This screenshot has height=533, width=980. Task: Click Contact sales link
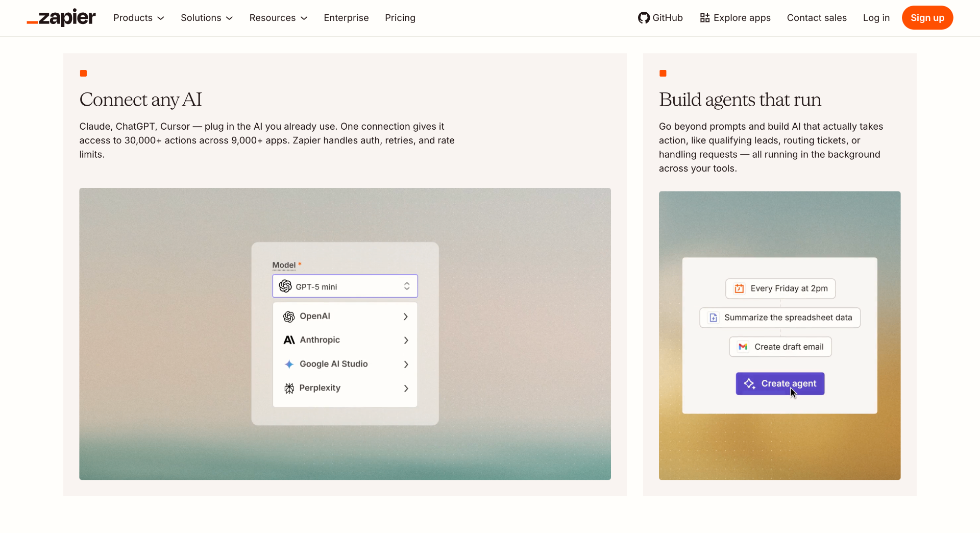click(817, 18)
